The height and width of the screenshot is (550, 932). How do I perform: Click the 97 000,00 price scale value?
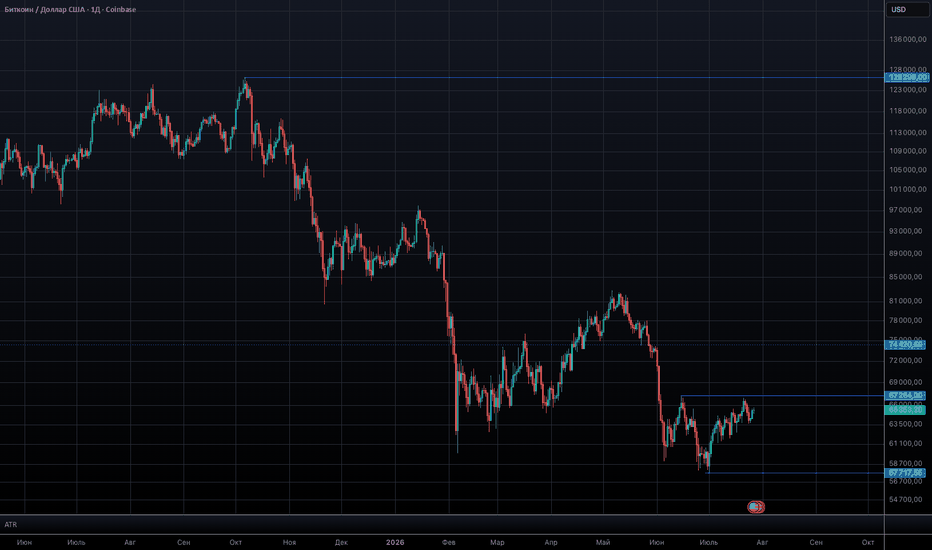[x=906, y=210]
